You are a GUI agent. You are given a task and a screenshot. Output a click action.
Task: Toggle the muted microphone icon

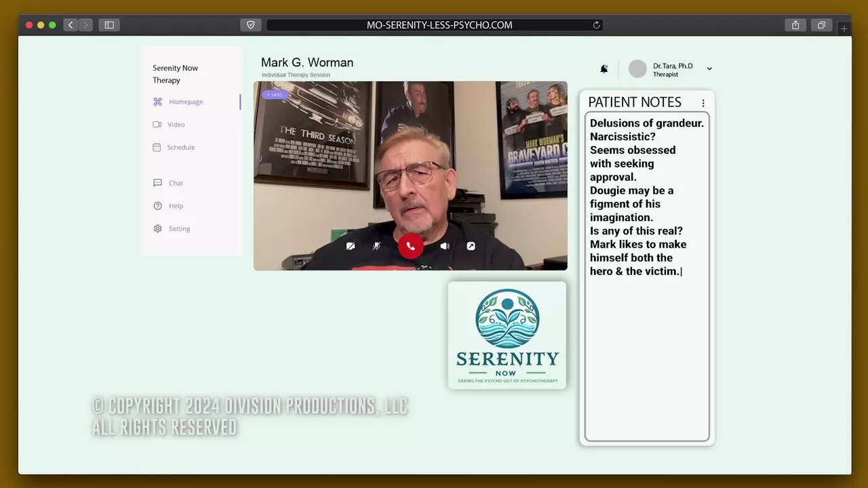click(x=377, y=246)
